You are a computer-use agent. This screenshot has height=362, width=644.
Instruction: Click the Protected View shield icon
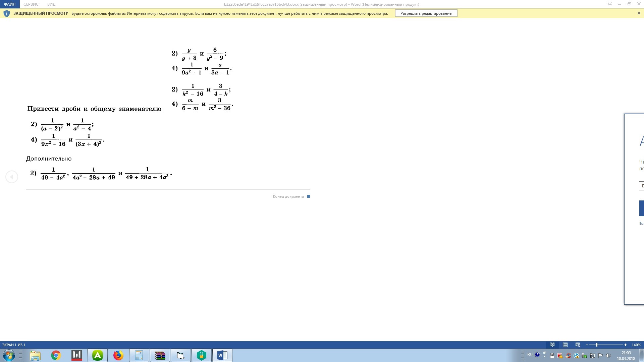tap(6, 13)
